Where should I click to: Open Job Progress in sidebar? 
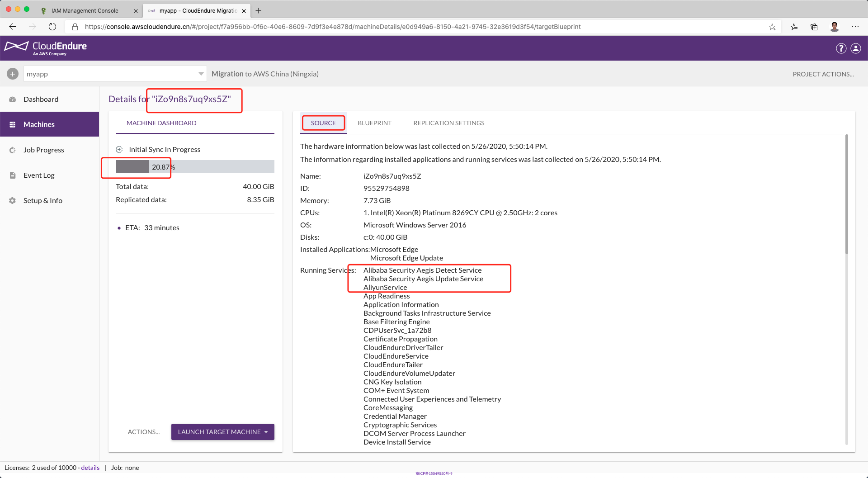click(43, 150)
